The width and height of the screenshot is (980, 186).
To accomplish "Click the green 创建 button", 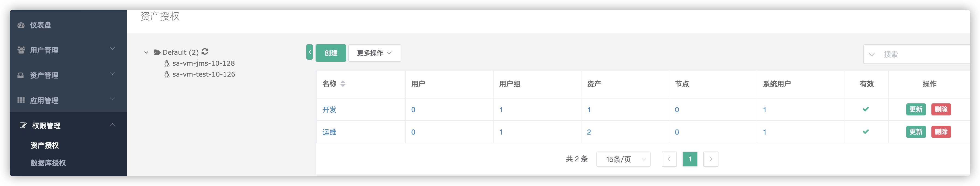I will 331,53.
